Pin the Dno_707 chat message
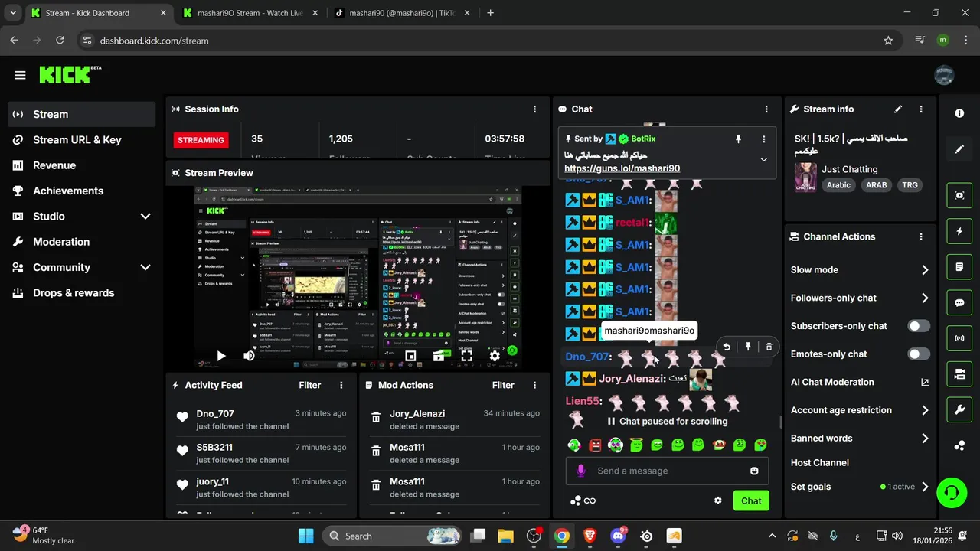This screenshot has width=980, height=551. (748, 347)
